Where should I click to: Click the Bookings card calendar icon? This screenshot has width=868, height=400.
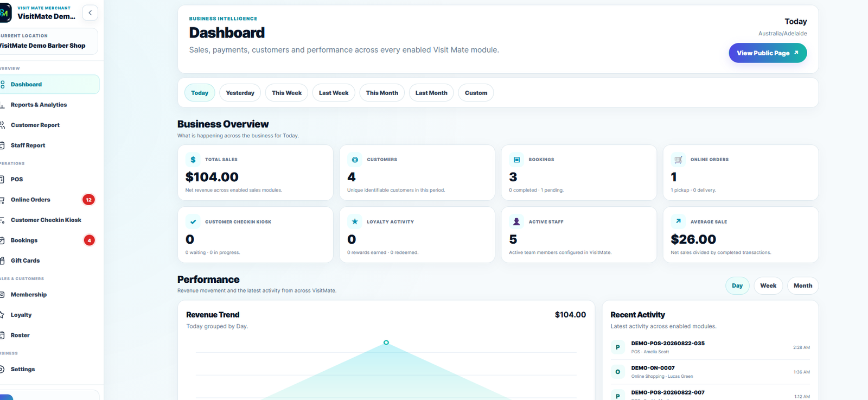[x=516, y=160]
